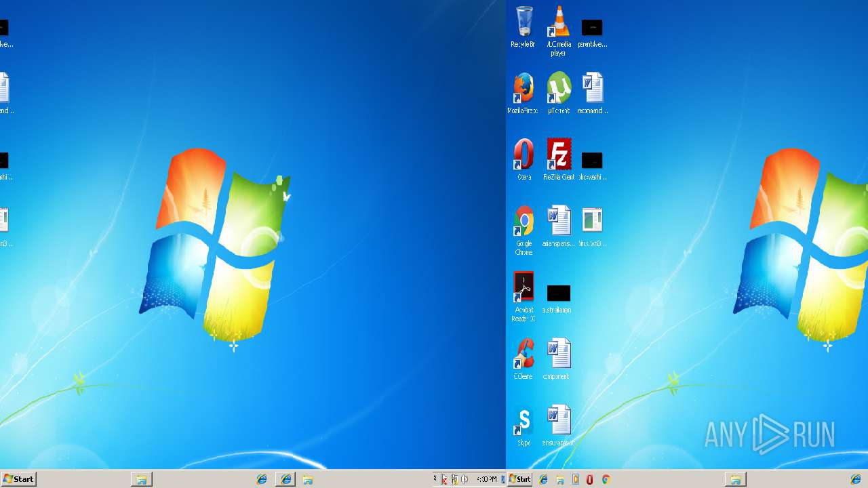Open Google Chrome desktop shortcut

click(524, 230)
